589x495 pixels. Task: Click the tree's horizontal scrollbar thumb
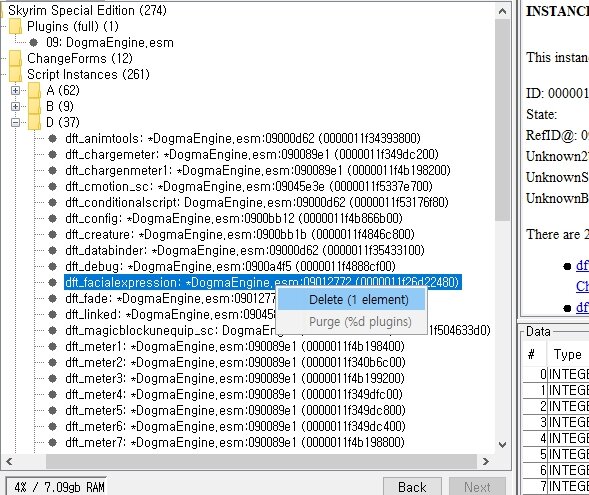(x=261, y=461)
